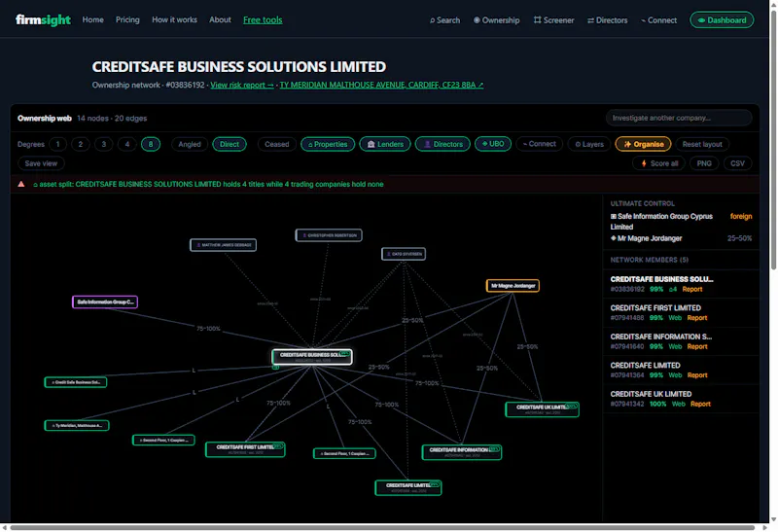Set degrees to 4
Viewport: 778px width, 532px height.
pyautogui.click(x=127, y=144)
